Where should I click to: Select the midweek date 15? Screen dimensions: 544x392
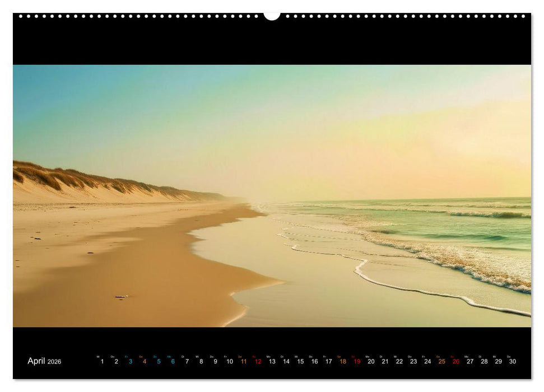(300, 362)
